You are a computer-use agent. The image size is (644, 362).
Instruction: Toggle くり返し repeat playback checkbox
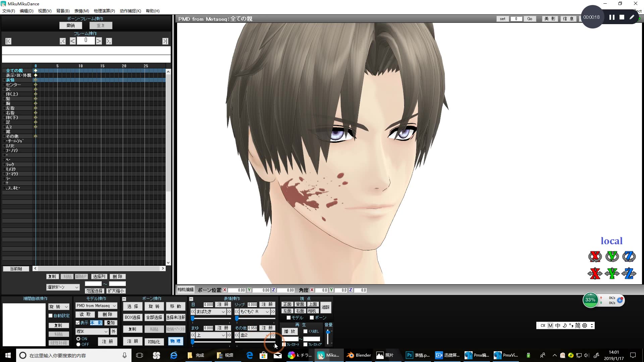tap(305, 331)
